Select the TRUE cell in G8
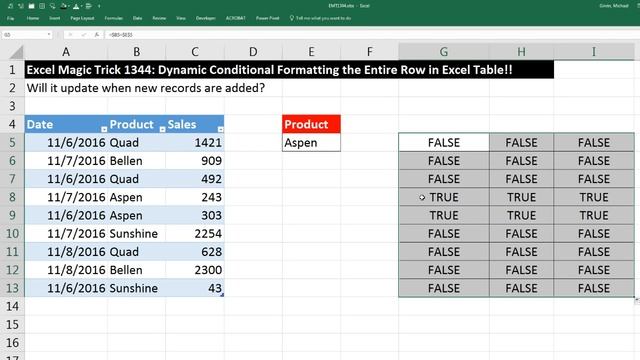640x360 pixels. coord(444,197)
